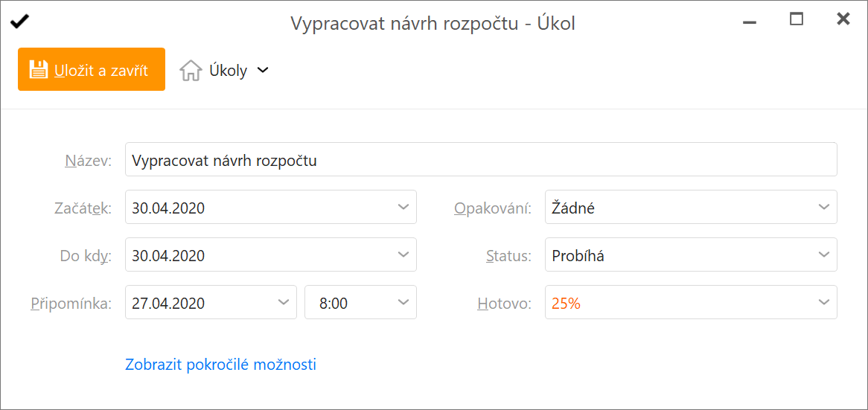The height and width of the screenshot is (410, 868).
Task: Click the Začátek date text 30.04.2020
Action: (x=168, y=208)
